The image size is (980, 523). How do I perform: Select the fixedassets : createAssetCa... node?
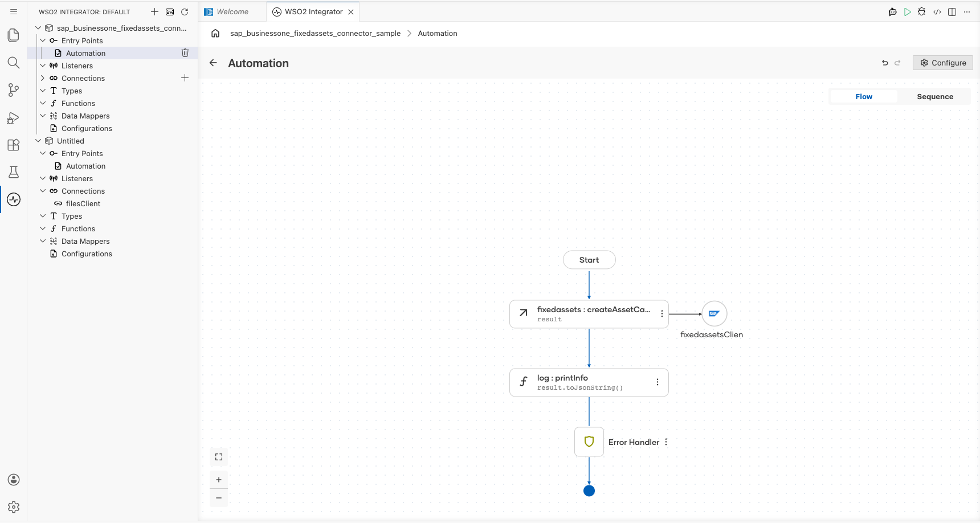[589, 314]
